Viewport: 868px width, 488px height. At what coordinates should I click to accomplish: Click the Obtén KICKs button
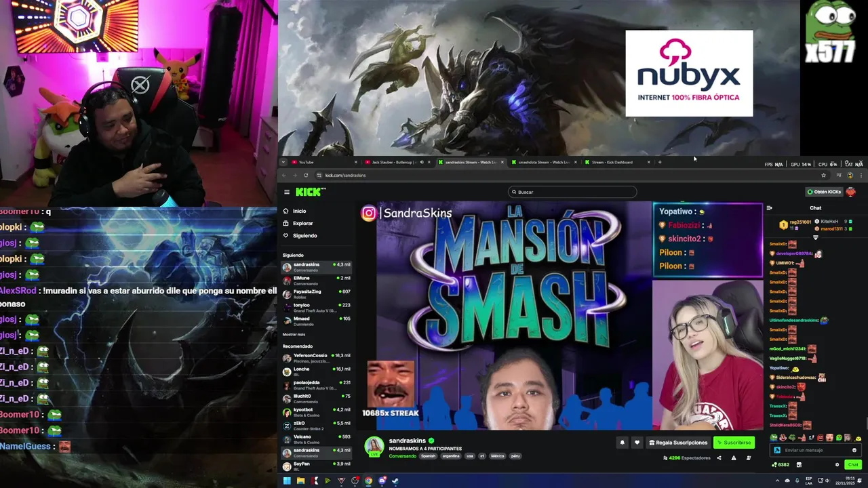click(x=824, y=192)
